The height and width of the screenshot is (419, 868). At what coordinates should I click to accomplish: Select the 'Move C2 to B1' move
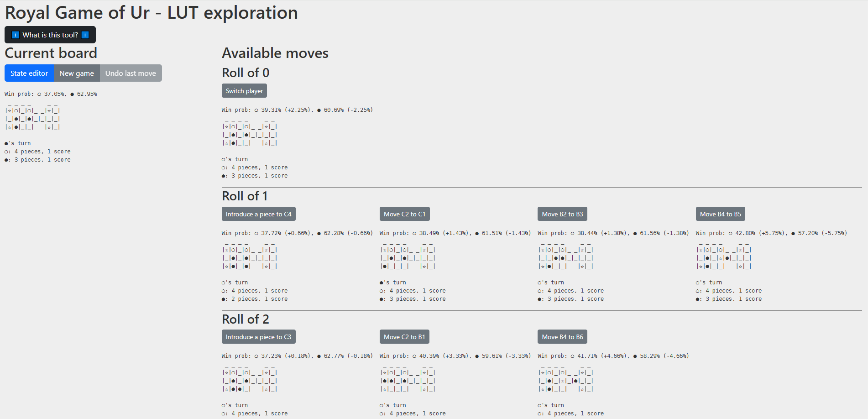[404, 337]
